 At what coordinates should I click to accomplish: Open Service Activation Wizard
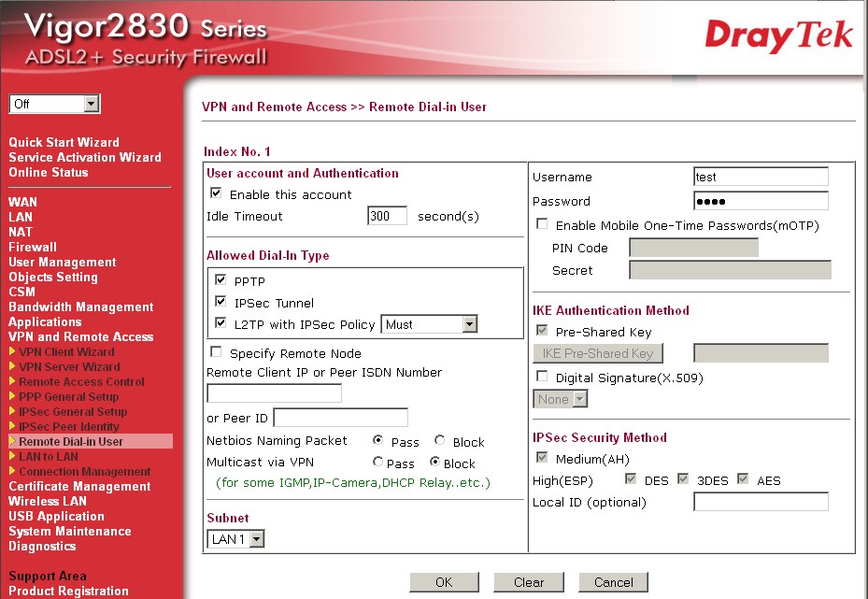click(x=85, y=157)
